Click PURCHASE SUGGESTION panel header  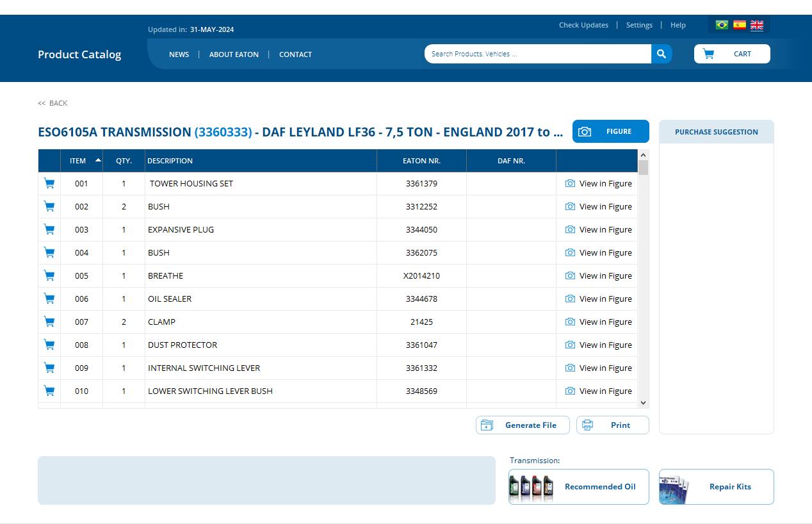(x=717, y=131)
